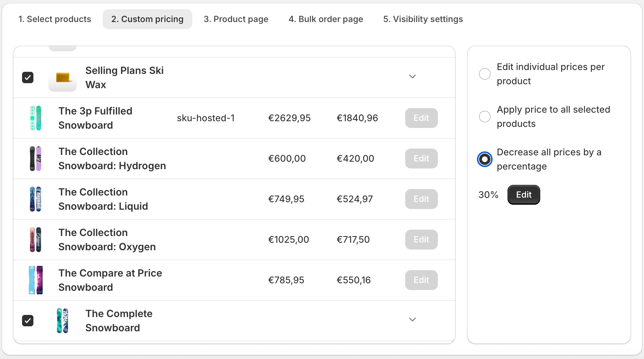The width and height of the screenshot is (644, 359).
Task: Switch to Visibility settings step
Action: point(423,19)
